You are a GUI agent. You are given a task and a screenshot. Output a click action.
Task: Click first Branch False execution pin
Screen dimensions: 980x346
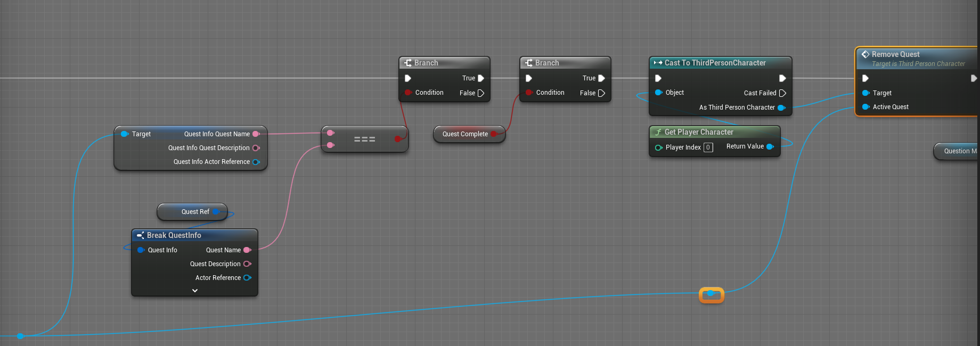481,93
